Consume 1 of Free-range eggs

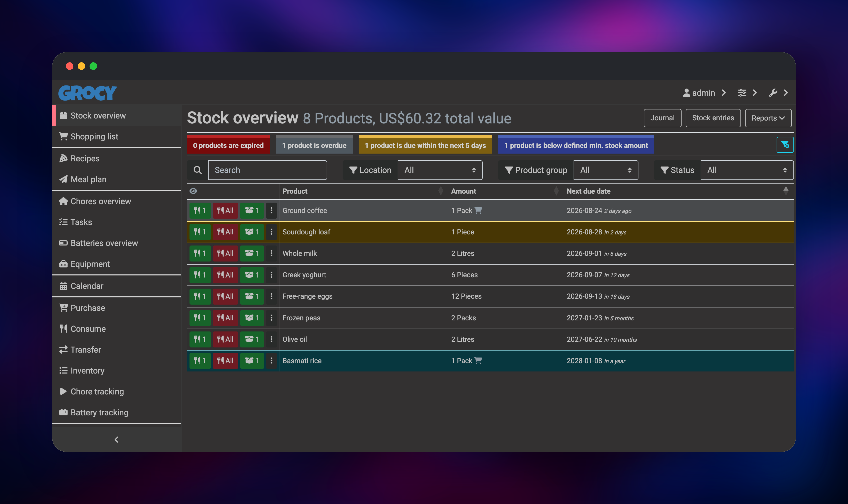pos(200,296)
